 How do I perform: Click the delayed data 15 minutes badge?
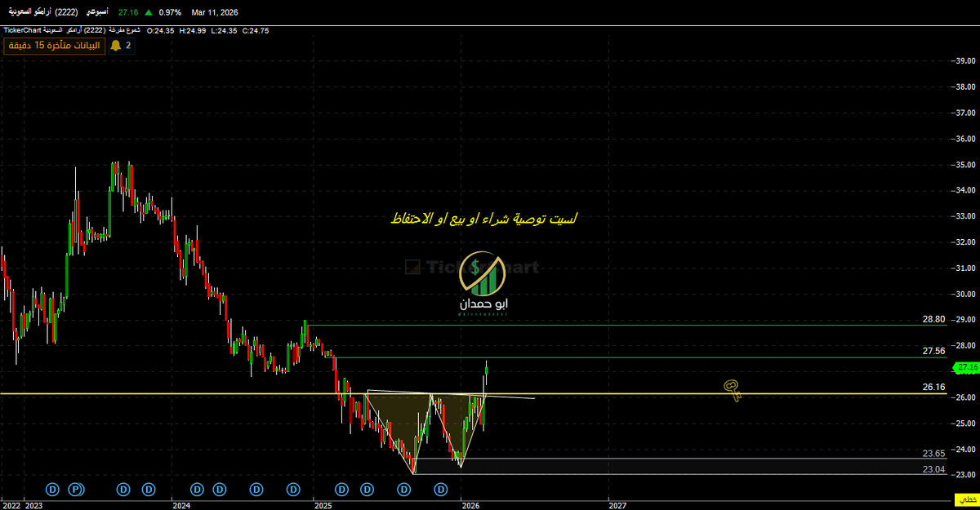pyautogui.click(x=54, y=46)
